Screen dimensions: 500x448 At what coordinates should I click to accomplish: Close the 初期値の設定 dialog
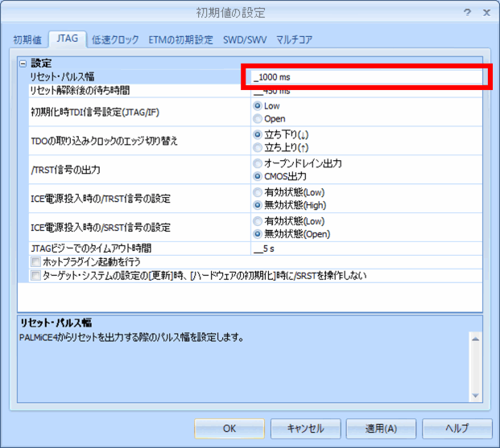coord(486,13)
